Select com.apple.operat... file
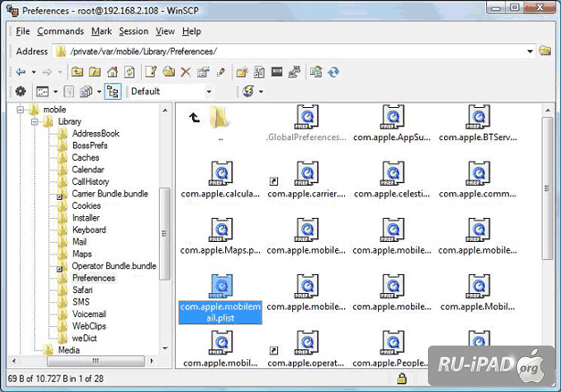The width and height of the screenshot is (561, 392). pyautogui.click(x=306, y=349)
